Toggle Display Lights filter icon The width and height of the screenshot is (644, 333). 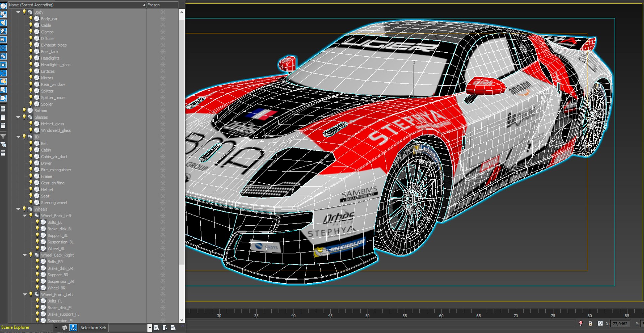pos(3,23)
